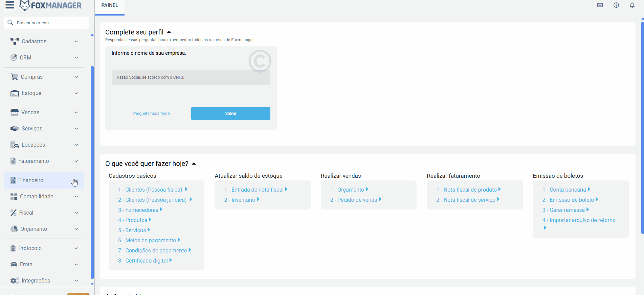This screenshot has height=295, width=644.
Task: Click the help question mark icon
Action: (616, 5)
